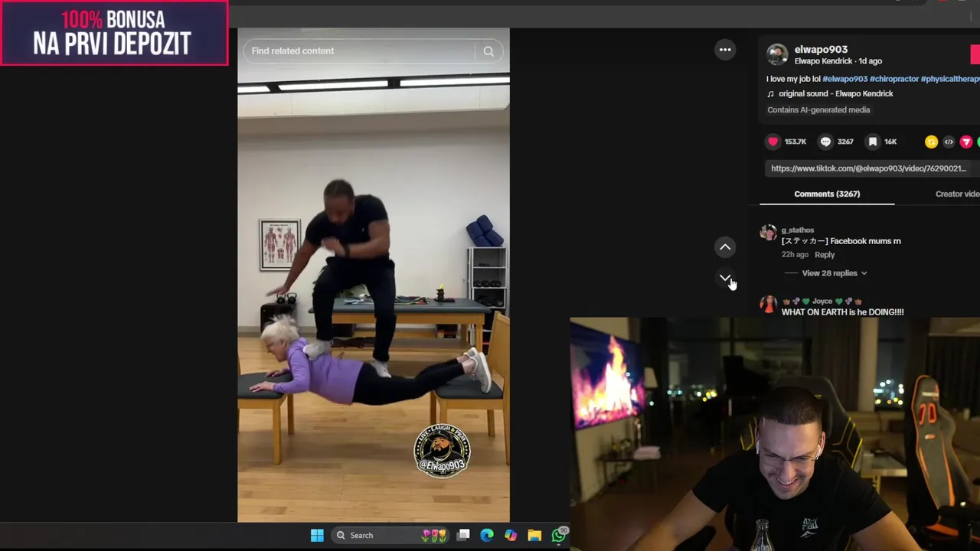Go to next video with down arrow
This screenshot has height=551, width=980.
(725, 278)
